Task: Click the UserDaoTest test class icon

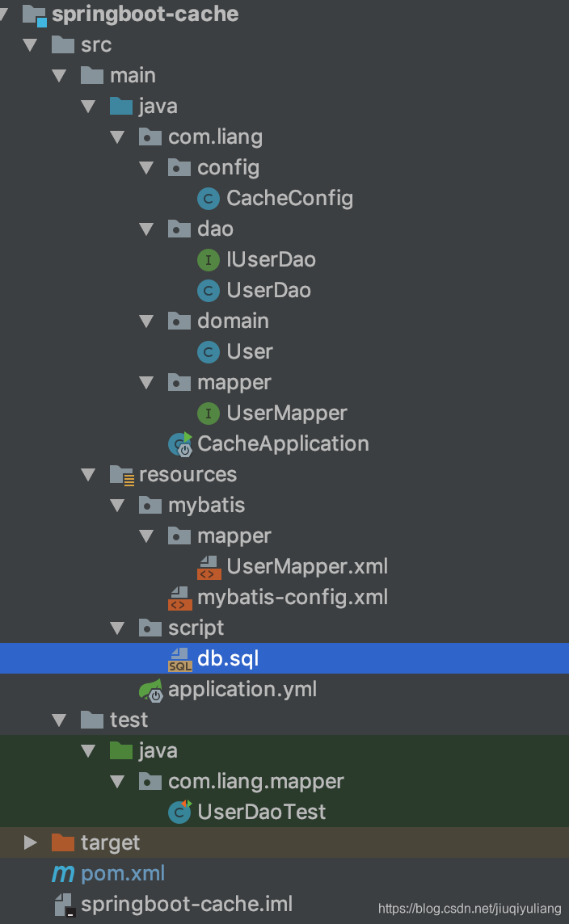Action: (x=180, y=812)
